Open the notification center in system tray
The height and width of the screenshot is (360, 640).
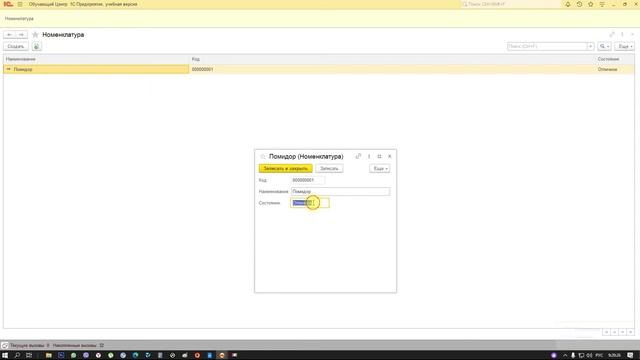[x=631, y=356]
